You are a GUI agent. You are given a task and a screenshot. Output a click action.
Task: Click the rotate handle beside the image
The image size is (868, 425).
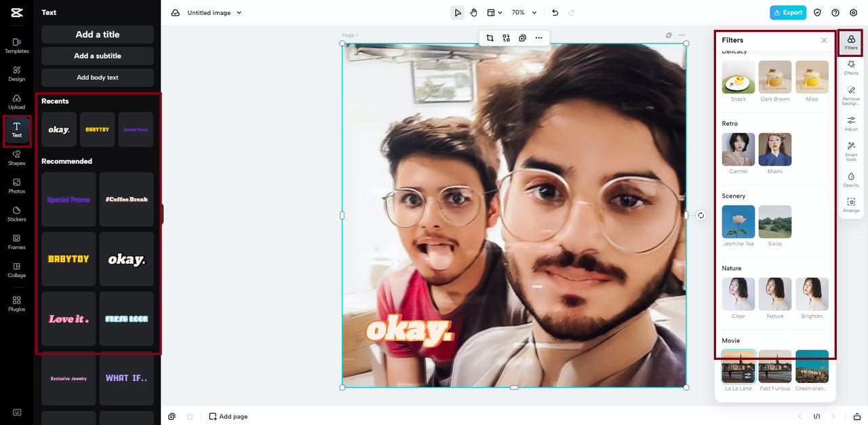(x=701, y=215)
